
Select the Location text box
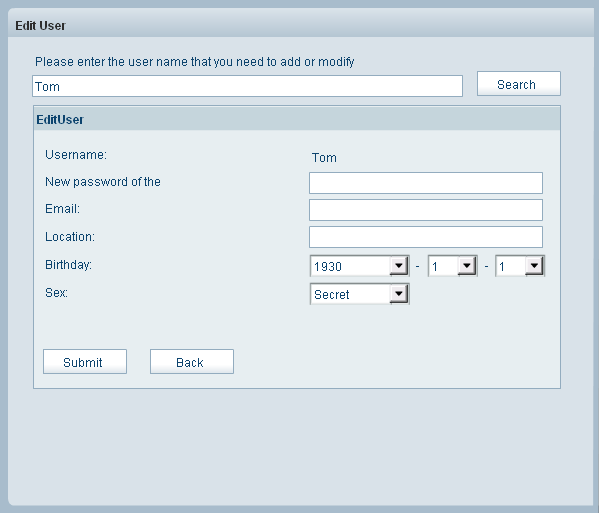[x=426, y=237]
